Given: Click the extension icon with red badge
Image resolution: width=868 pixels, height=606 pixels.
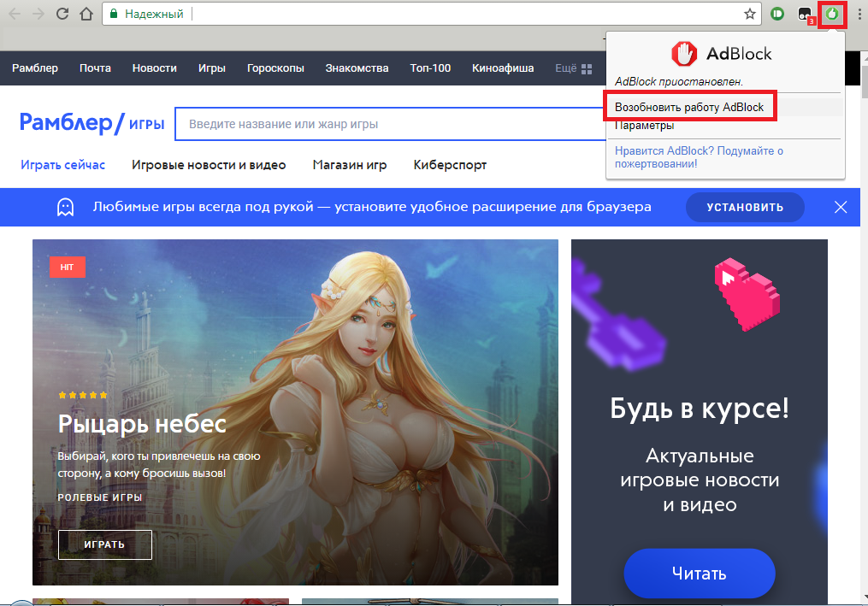Looking at the screenshot, I should coord(805,15).
